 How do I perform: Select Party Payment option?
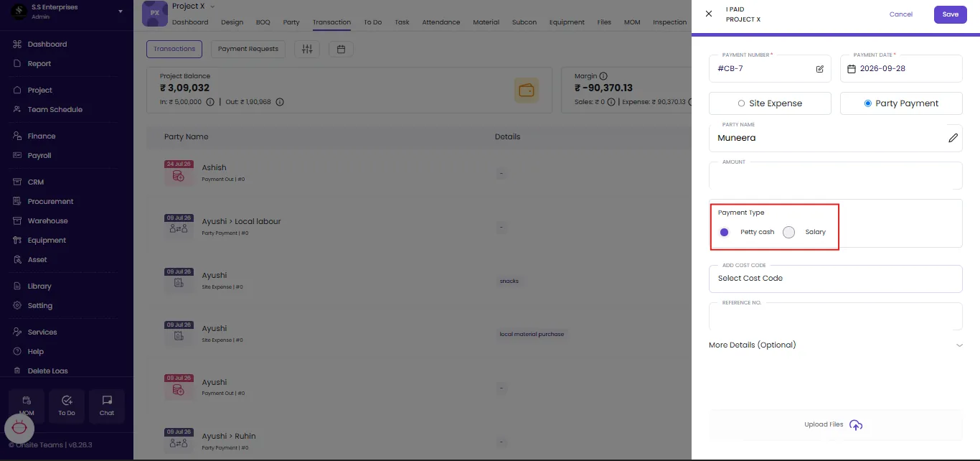(901, 103)
